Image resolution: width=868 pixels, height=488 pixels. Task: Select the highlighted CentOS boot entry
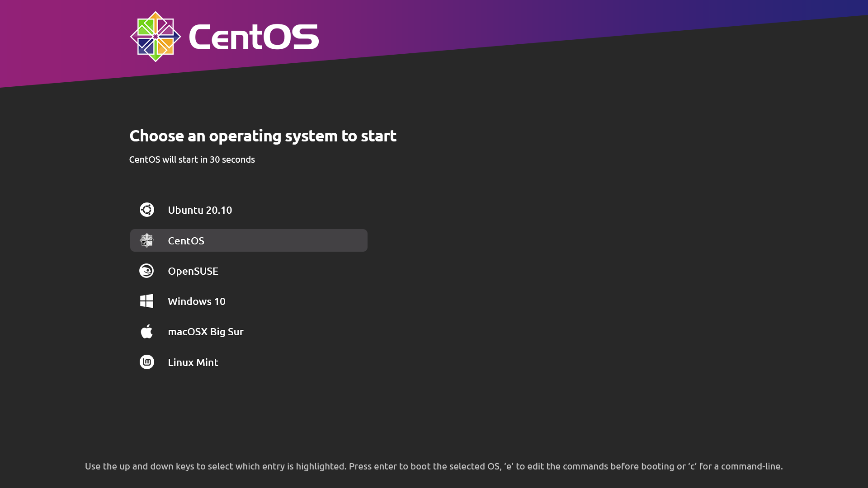[249, 240]
